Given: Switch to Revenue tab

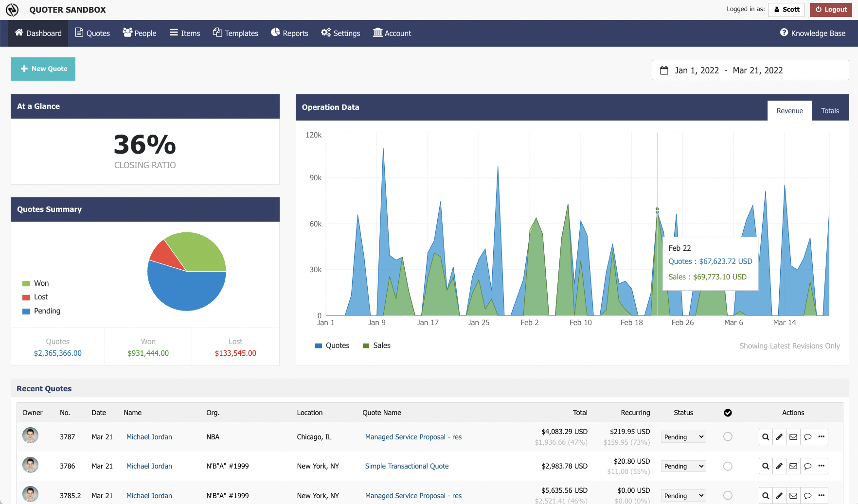Looking at the screenshot, I should [x=790, y=111].
